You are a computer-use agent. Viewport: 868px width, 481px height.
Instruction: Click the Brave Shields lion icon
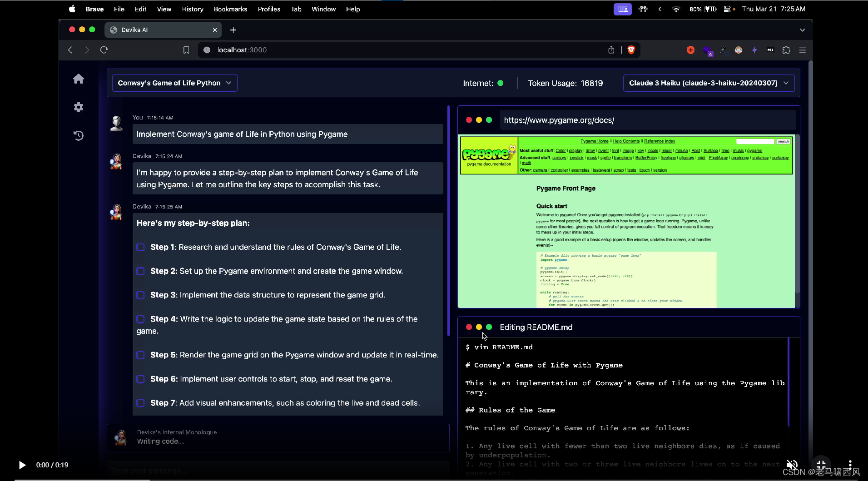(x=631, y=50)
